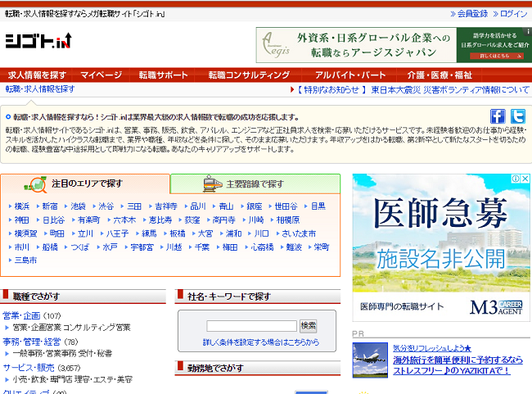Viewport: 532px width, 394px height.
Task: Click the 転職・求人情報を探す breadcrumb link
Action: pyautogui.click(x=40, y=89)
